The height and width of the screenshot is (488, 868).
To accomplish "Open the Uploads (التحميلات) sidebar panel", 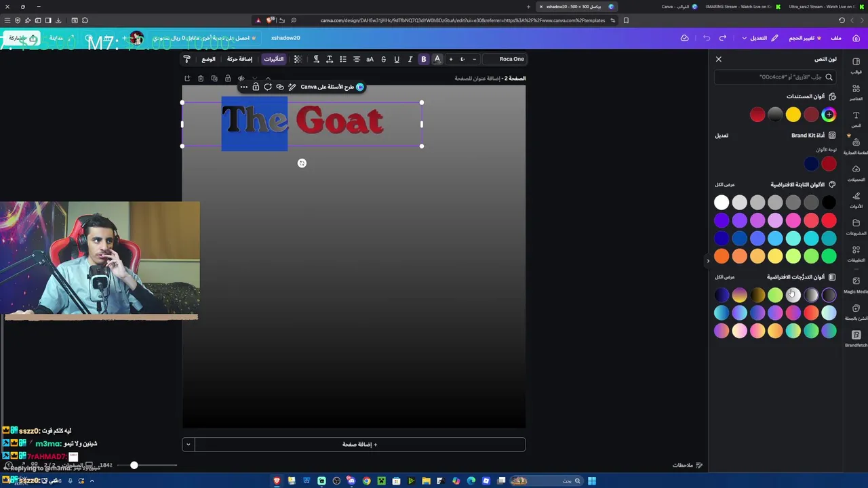I will coord(856,173).
